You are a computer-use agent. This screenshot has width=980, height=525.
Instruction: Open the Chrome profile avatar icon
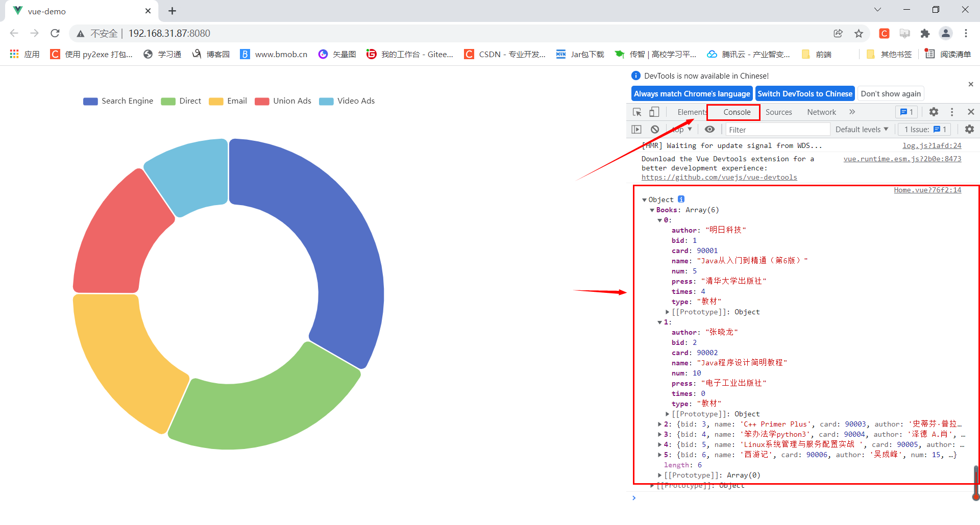pyautogui.click(x=946, y=33)
